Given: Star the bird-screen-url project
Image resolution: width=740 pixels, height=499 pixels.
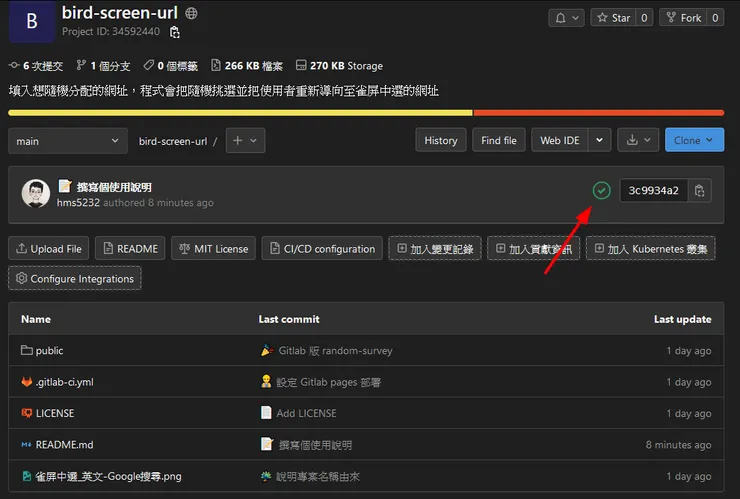Looking at the screenshot, I should (x=613, y=18).
